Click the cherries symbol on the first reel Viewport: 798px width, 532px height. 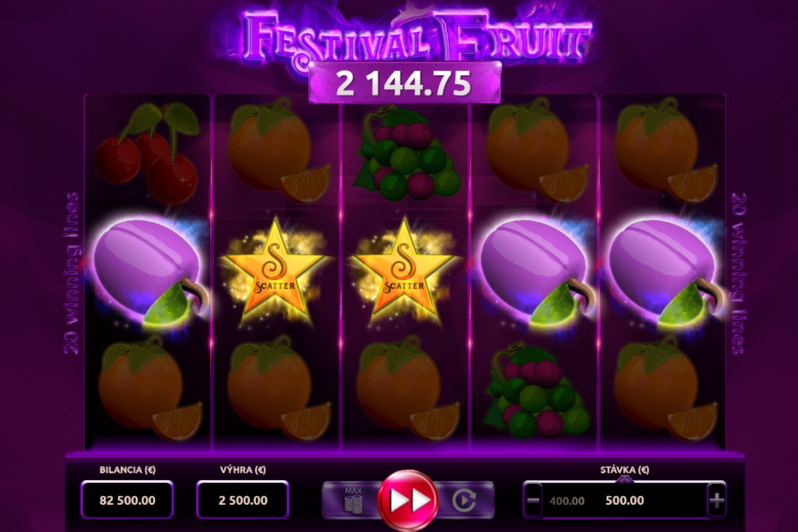pos(149,152)
